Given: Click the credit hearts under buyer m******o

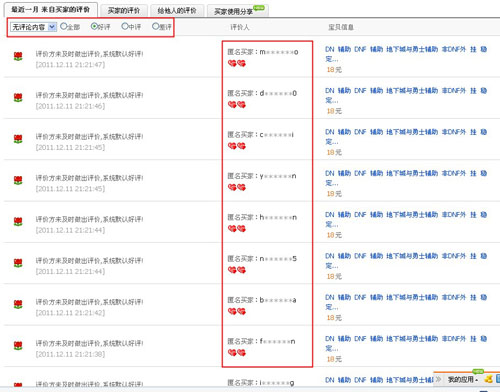Looking at the screenshot, I should (237, 63).
